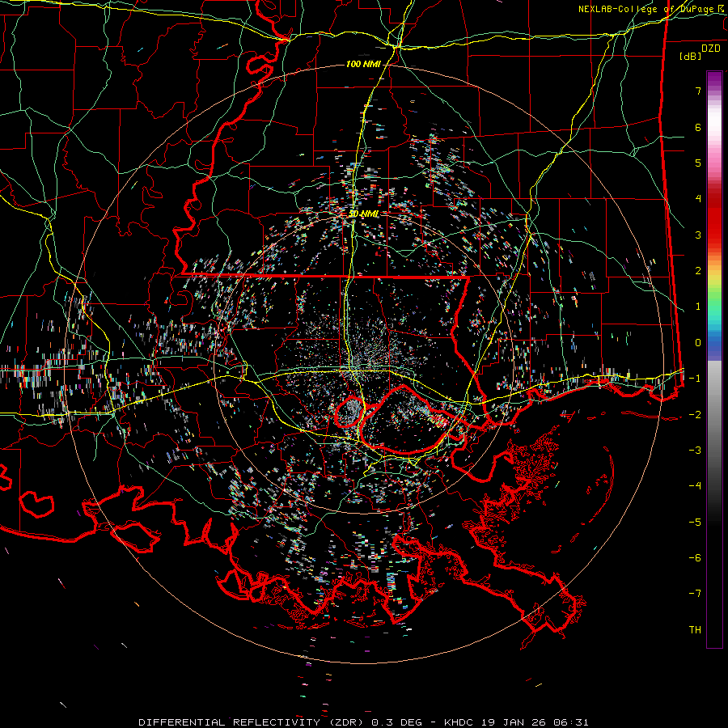Viewport: 728px width, 728px height.
Task: Click the -3 value on the legend
Action: (695, 451)
